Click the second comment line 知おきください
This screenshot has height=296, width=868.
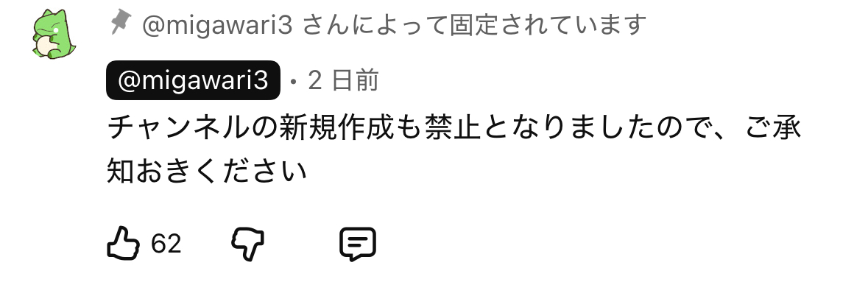(206, 172)
